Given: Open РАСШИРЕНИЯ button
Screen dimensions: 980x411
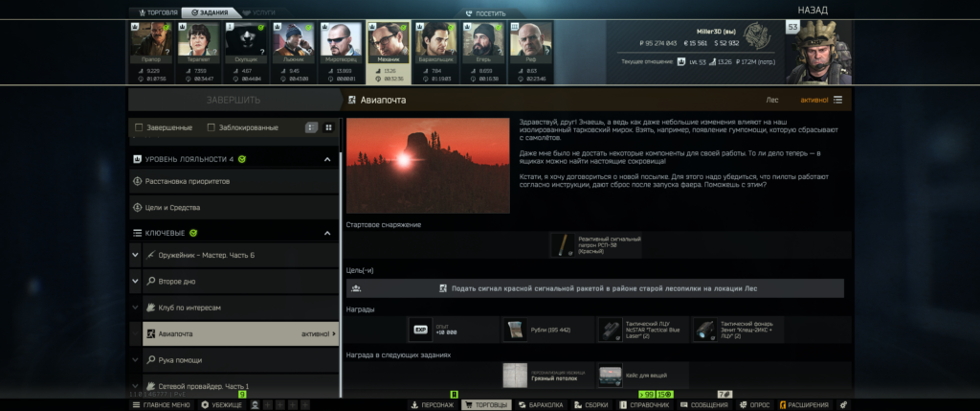Looking at the screenshot, I should (x=804, y=405).
